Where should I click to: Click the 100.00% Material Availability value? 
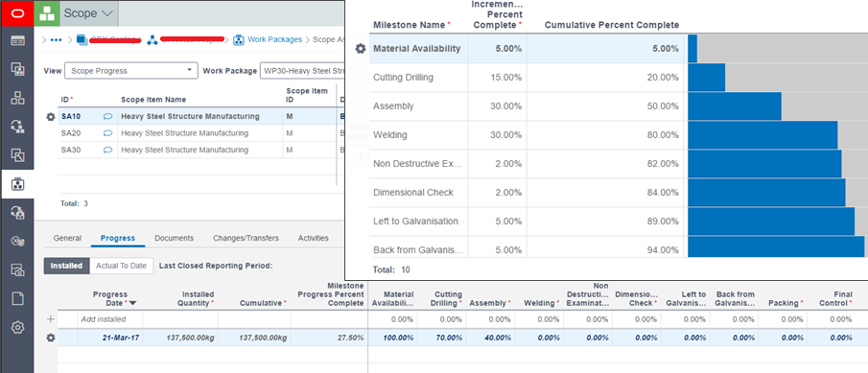pyautogui.click(x=399, y=338)
